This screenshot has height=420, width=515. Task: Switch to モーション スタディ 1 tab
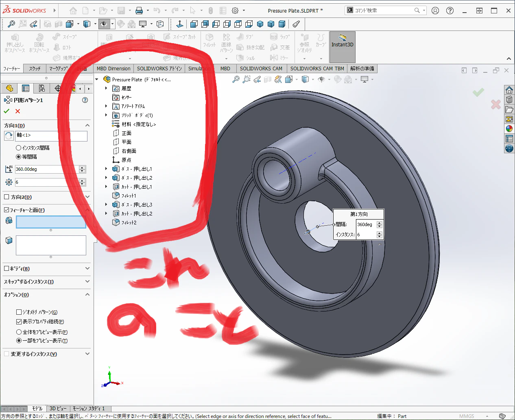[x=89, y=409]
